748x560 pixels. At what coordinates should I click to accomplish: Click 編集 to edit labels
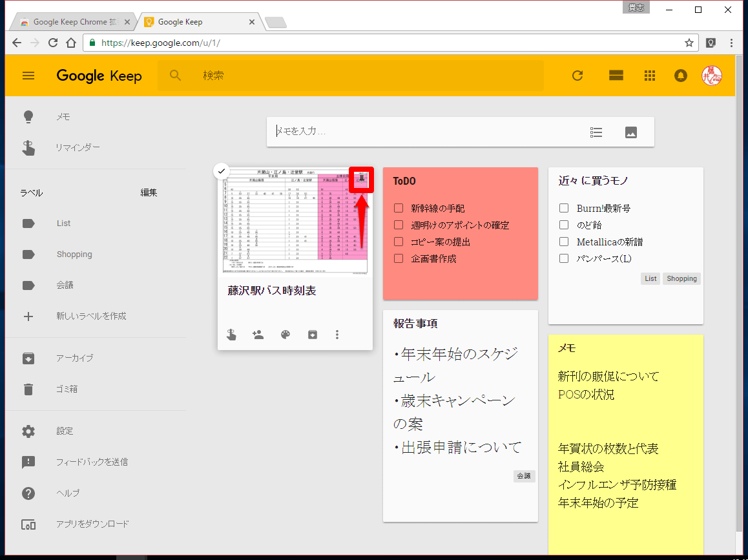point(149,192)
